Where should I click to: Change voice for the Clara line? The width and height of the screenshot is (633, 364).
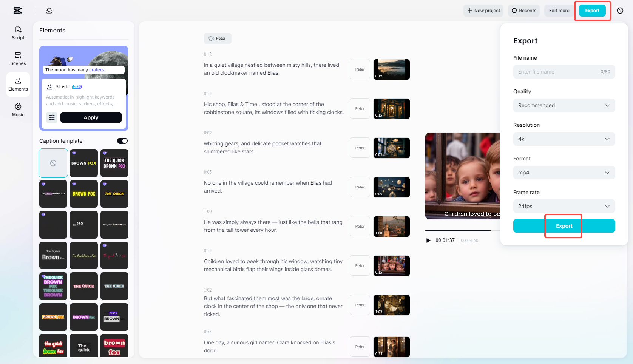click(x=360, y=347)
